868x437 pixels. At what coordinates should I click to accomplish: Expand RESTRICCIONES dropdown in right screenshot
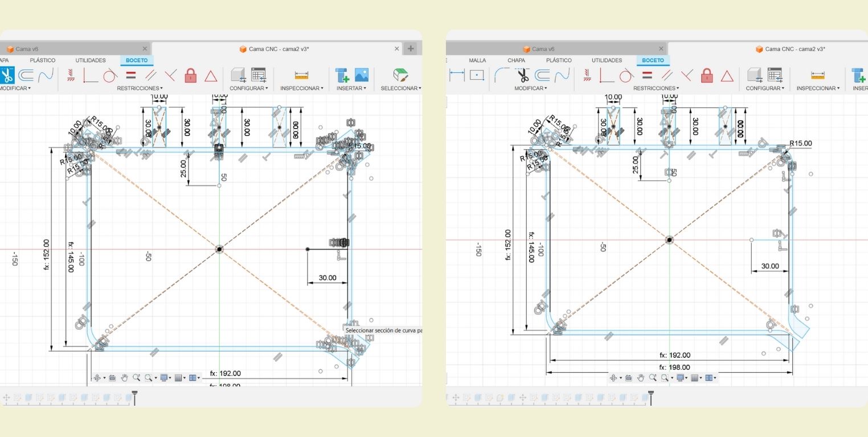657,88
